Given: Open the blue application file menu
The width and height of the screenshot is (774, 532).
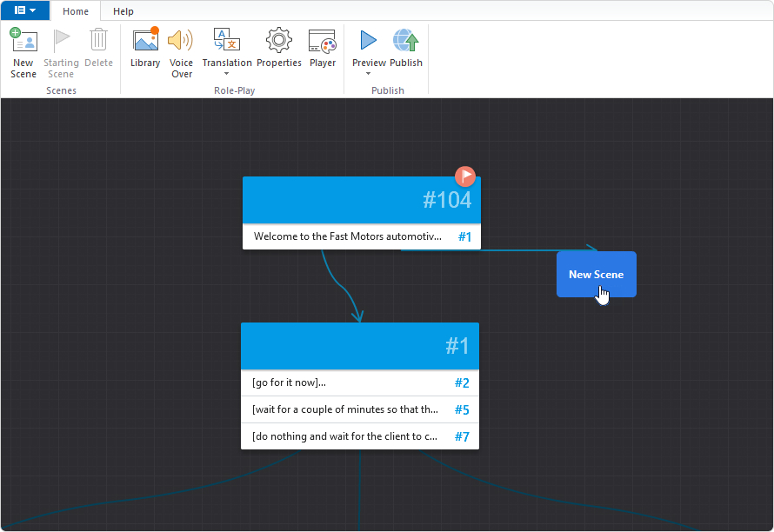Looking at the screenshot, I should tap(25, 10).
